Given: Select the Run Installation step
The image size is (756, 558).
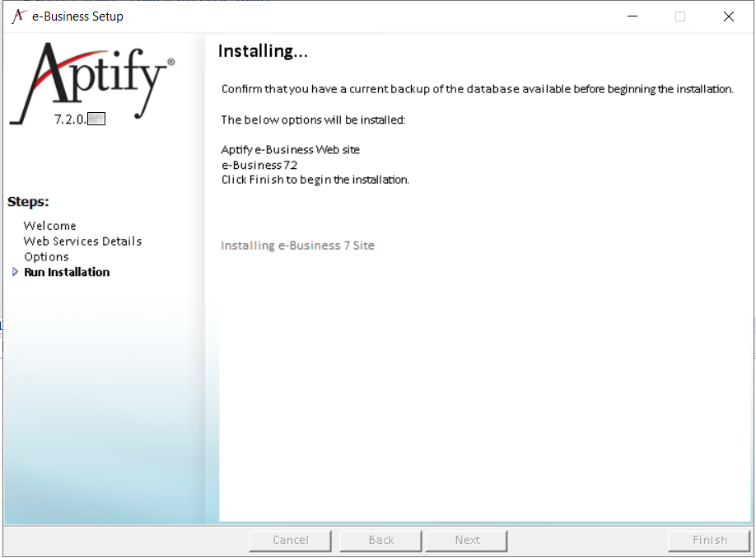Looking at the screenshot, I should coord(67,272).
